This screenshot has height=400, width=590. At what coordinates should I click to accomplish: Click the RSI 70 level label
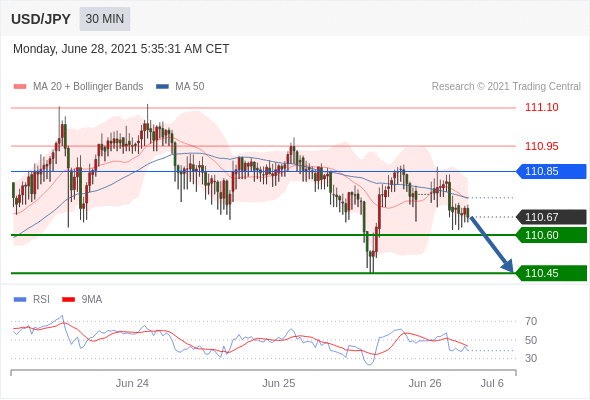coord(531,321)
